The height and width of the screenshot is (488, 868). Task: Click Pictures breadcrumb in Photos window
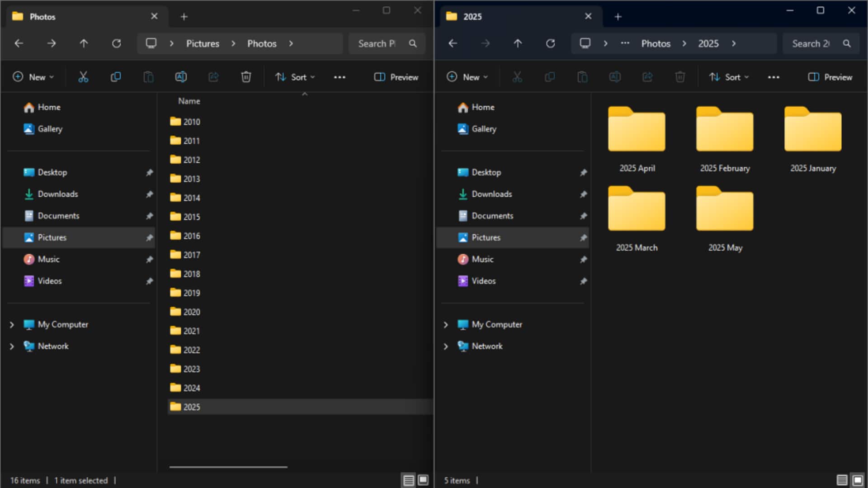pos(203,43)
